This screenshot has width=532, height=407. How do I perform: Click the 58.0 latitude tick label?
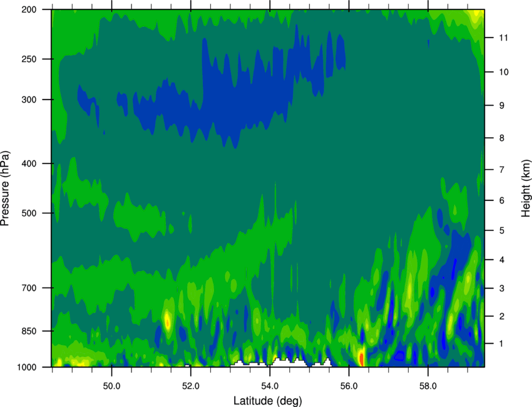428,386
